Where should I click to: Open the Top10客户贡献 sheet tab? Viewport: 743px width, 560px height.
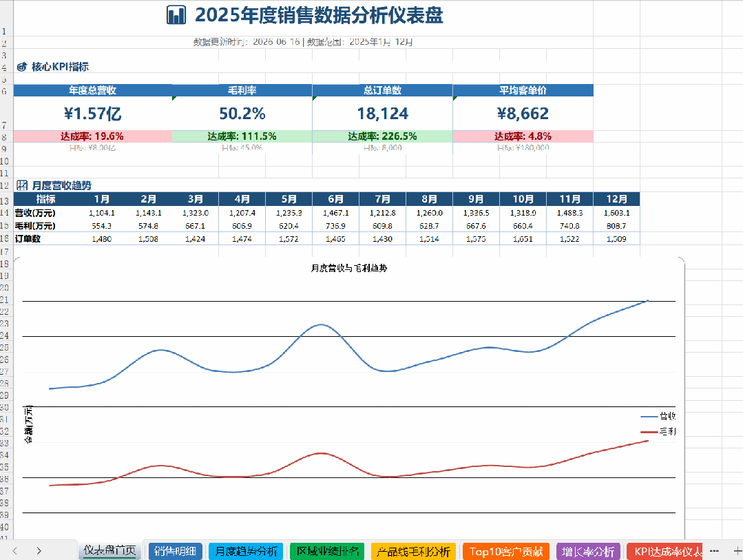(506, 552)
